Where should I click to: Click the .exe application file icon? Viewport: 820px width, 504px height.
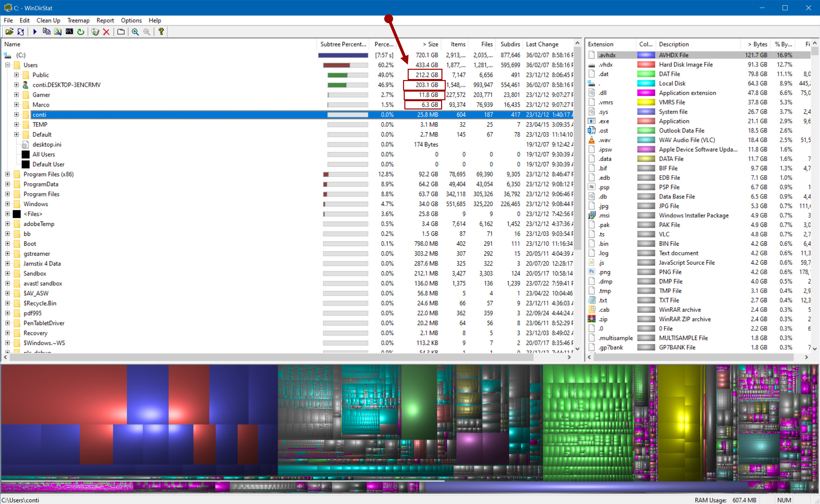click(592, 121)
